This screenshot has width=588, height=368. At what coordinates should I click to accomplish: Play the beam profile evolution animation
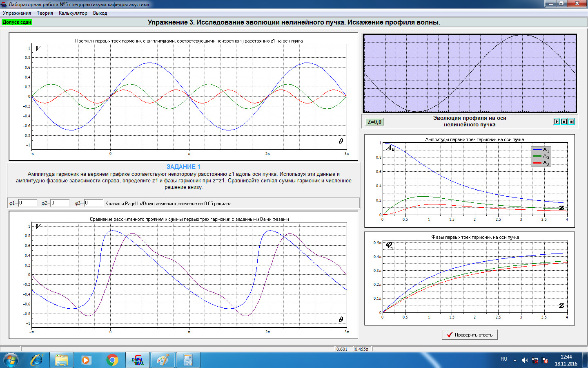[x=557, y=121]
